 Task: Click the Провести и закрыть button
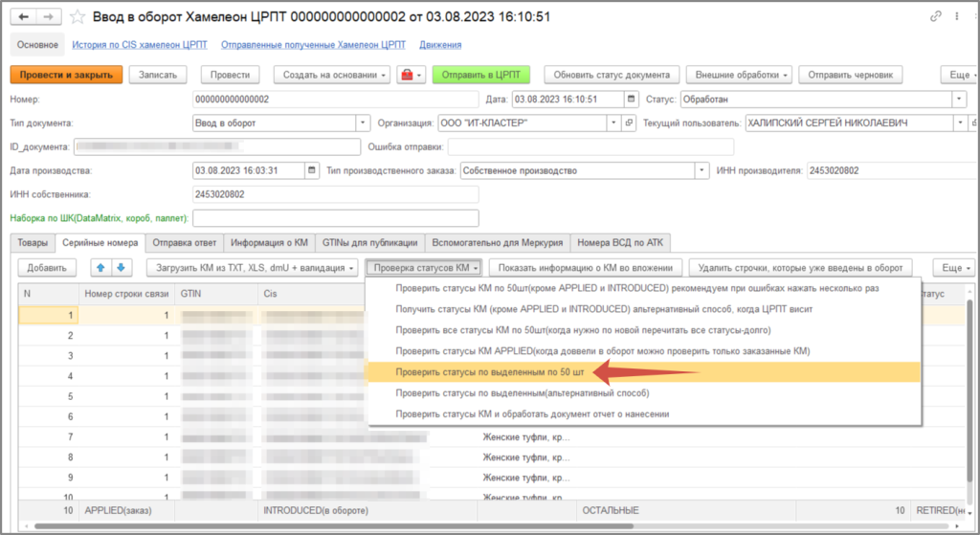tap(66, 75)
